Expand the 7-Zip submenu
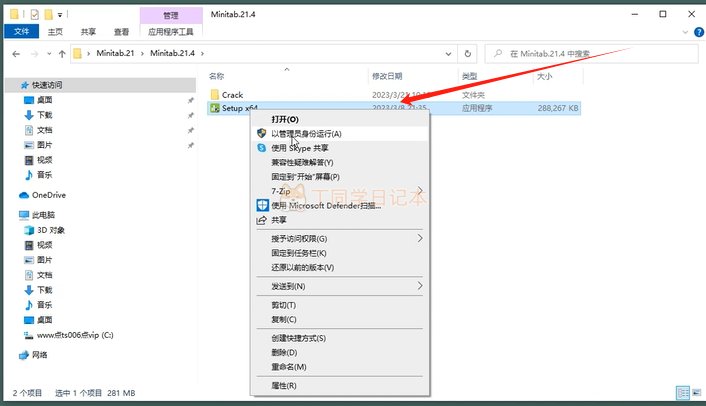The image size is (706, 406). coord(339,191)
